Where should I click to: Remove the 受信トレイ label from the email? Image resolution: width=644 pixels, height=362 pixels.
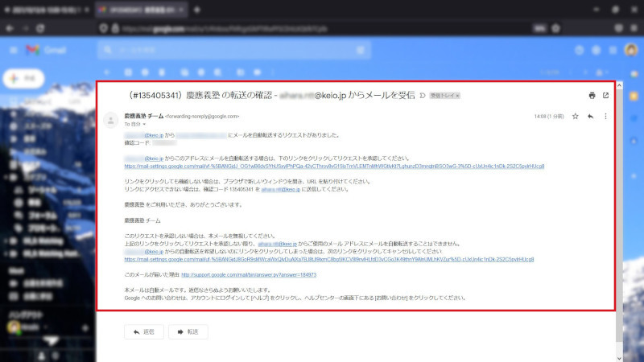coord(457,96)
